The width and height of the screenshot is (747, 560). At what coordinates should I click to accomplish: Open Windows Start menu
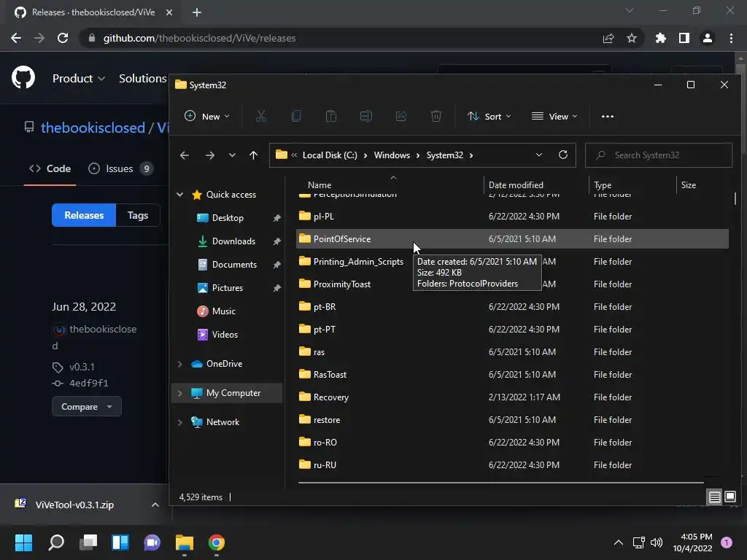[x=23, y=542]
